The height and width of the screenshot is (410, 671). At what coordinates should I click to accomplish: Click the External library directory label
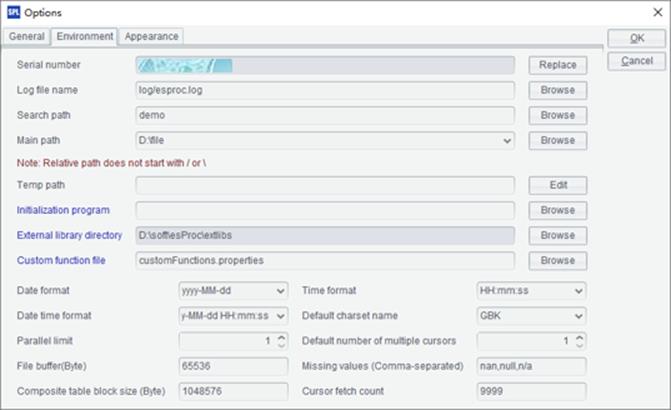(x=69, y=235)
